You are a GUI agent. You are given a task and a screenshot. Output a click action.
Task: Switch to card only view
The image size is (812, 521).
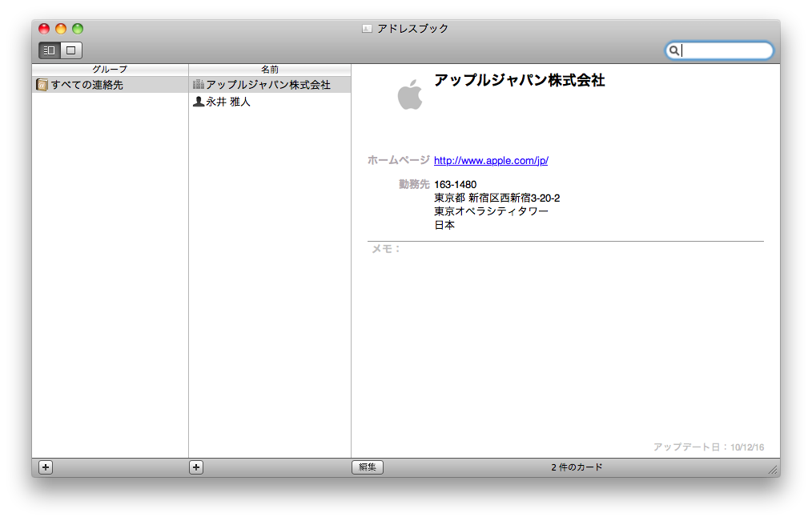(71, 50)
